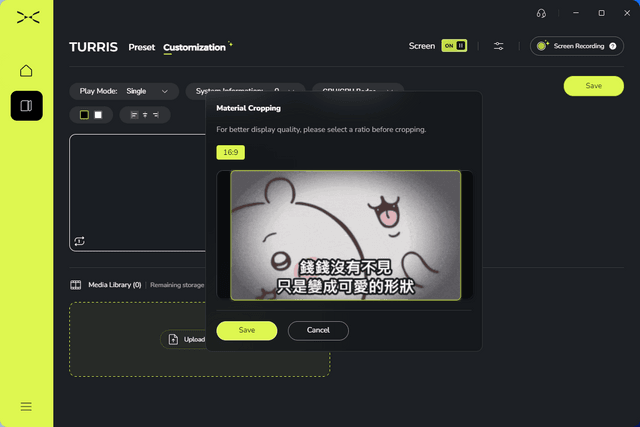Image resolution: width=640 pixels, height=427 pixels.
Task: Click the Screen Recording help question mark
Action: pos(613,46)
